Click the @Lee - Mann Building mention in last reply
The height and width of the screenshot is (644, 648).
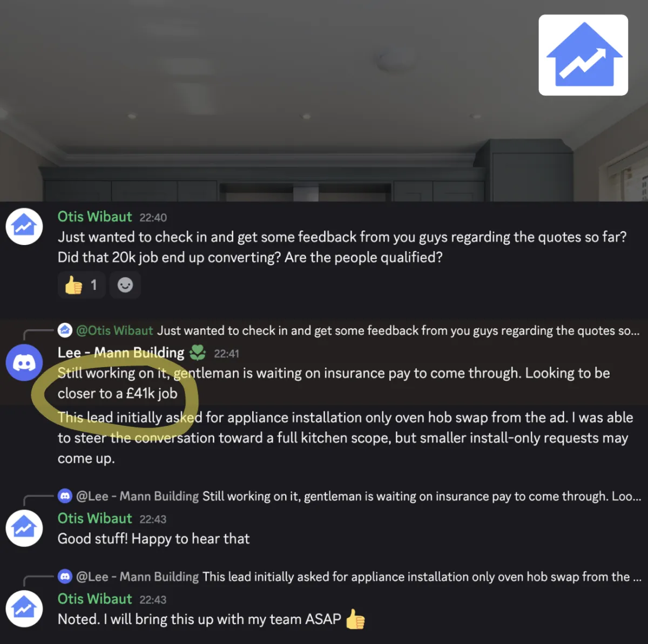click(138, 577)
